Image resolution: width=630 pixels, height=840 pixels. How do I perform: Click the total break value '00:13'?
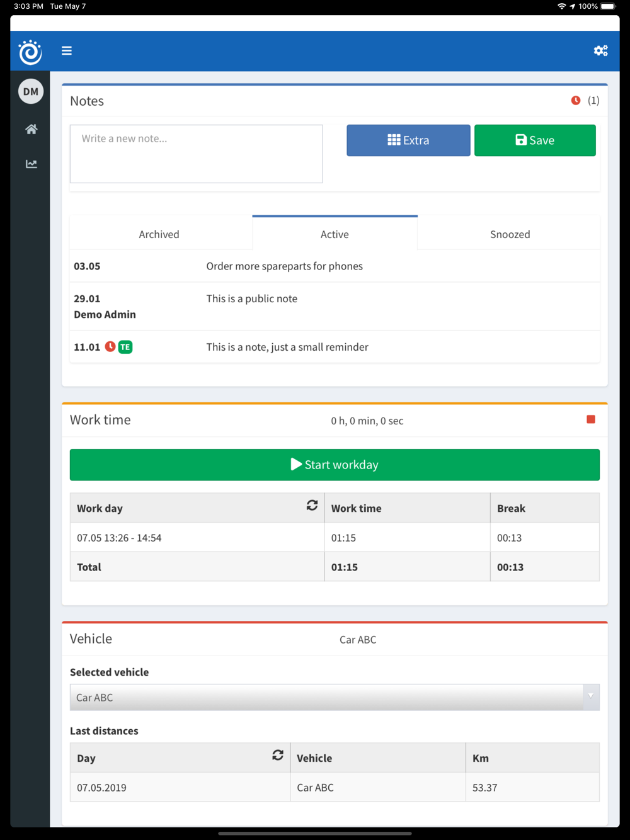tap(510, 567)
